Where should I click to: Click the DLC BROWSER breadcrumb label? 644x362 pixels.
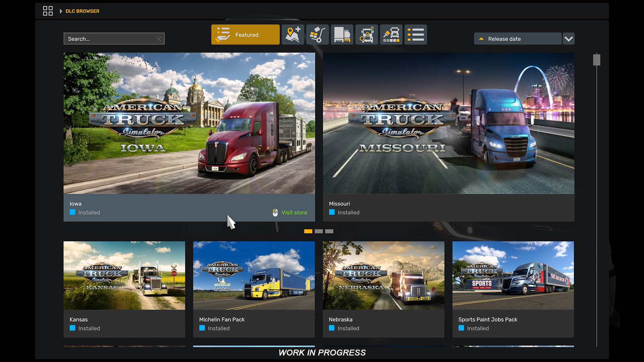[x=83, y=11]
